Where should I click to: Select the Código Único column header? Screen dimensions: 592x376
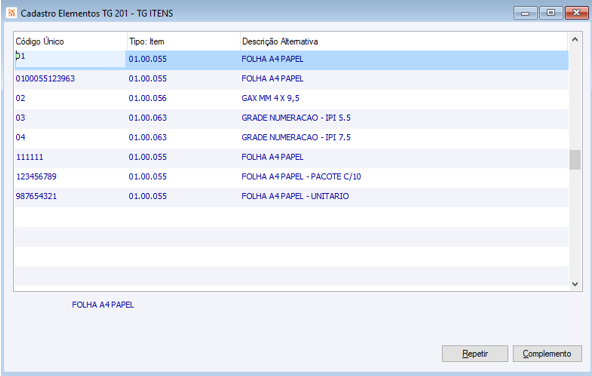tap(70, 42)
